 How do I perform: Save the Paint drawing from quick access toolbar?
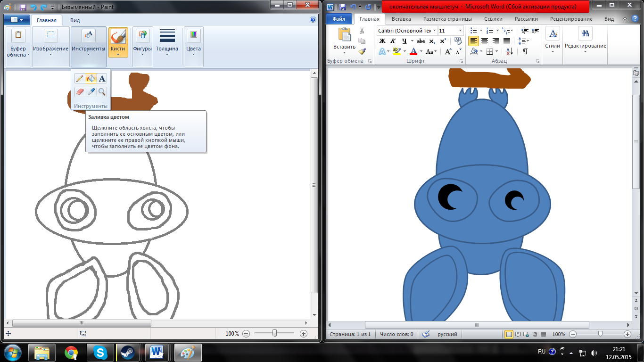point(23,7)
